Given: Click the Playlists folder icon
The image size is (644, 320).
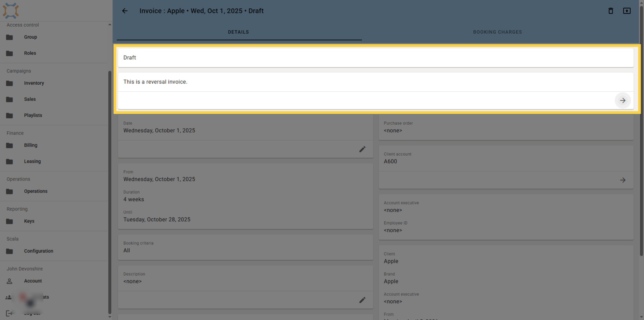Looking at the screenshot, I should pyautogui.click(x=9, y=116).
